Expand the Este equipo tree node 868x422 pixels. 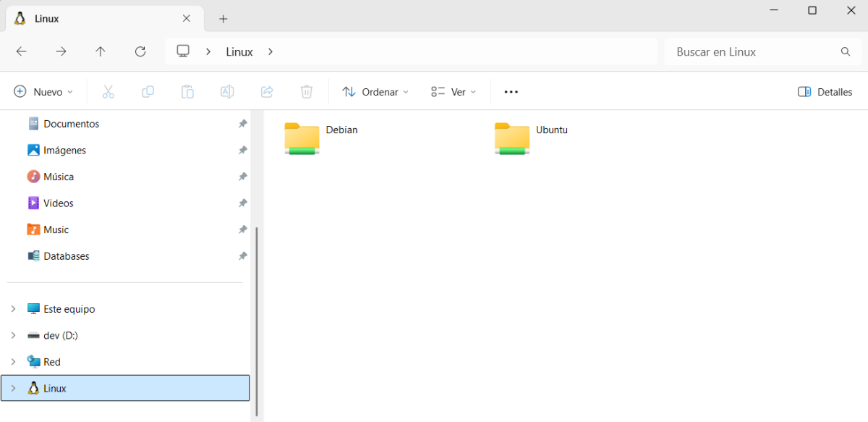click(13, 309)
